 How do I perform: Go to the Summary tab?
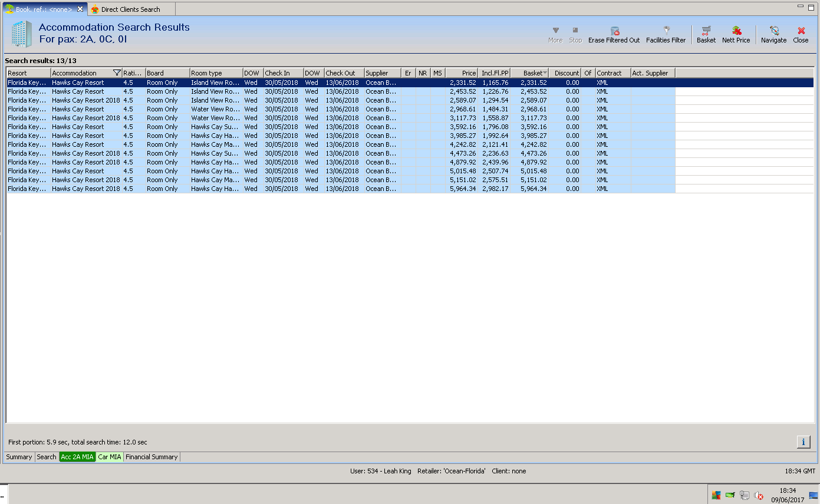(x=19, y=457)
